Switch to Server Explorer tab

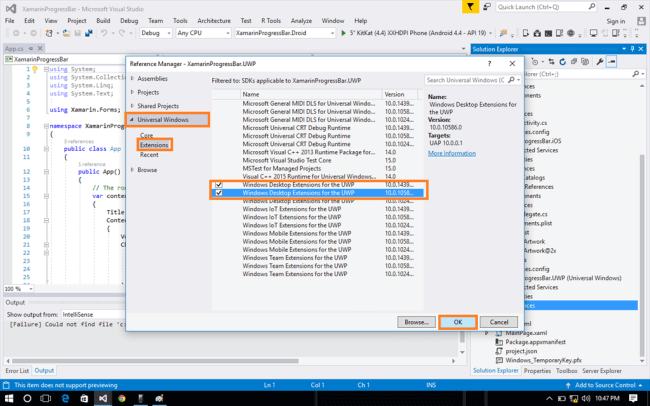602,371
